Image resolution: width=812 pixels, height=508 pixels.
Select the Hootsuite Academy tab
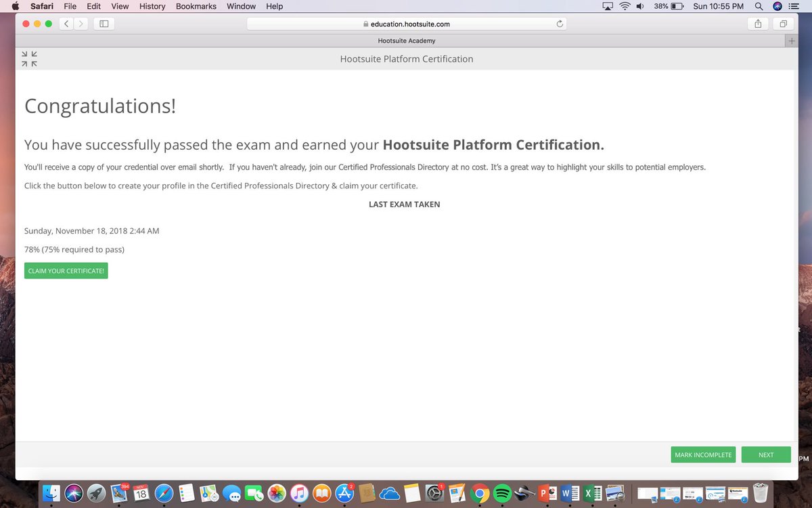(x=406, y=41)
